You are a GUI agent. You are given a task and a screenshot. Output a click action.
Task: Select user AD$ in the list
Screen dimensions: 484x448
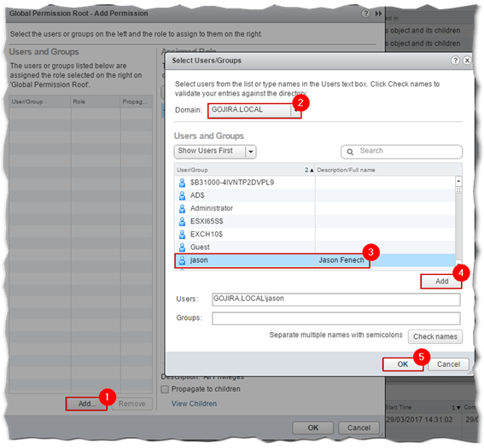315,195
